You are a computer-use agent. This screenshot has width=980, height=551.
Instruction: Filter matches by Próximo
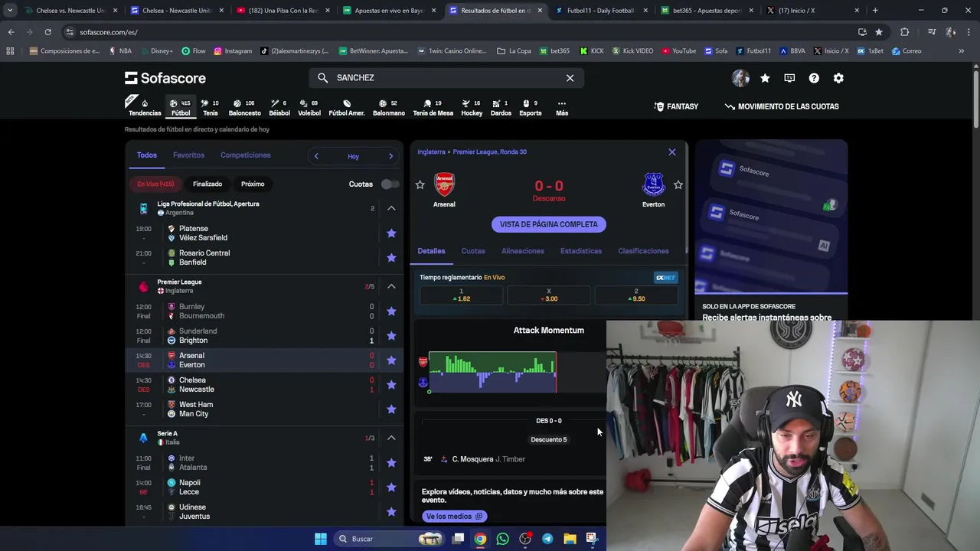253,184
